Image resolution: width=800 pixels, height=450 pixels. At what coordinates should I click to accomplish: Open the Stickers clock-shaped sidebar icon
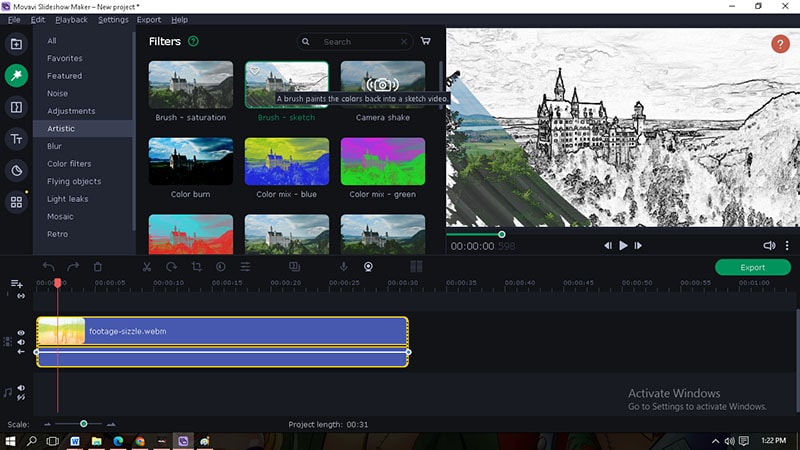16,170
